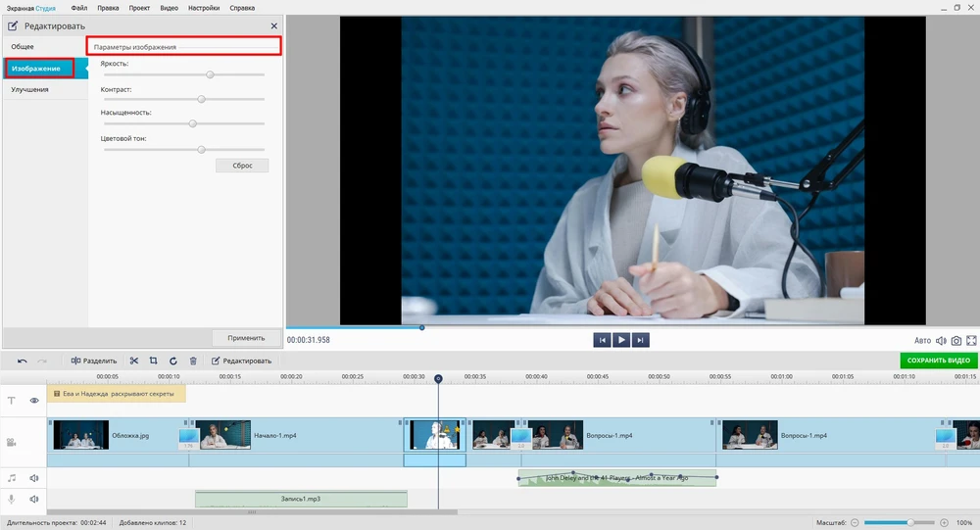Image resolution: width=980 pixels, height=530 pixels.
Task: Mute the music track speaker icon
Action: coord(34,478)
